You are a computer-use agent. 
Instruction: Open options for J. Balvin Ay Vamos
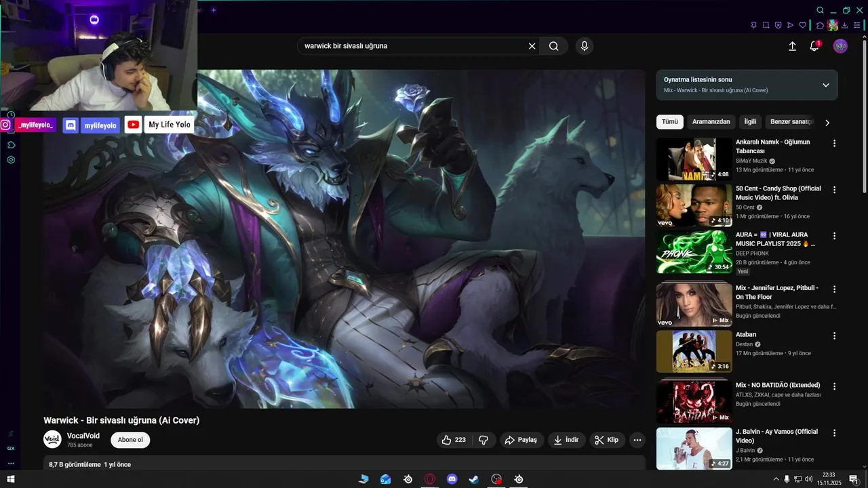tap(835, 433)
